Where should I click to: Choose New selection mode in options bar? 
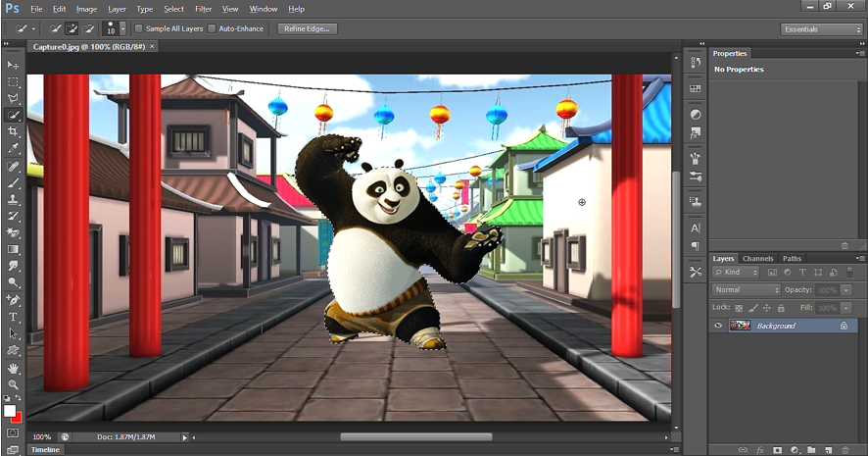[x=55, y=28]
